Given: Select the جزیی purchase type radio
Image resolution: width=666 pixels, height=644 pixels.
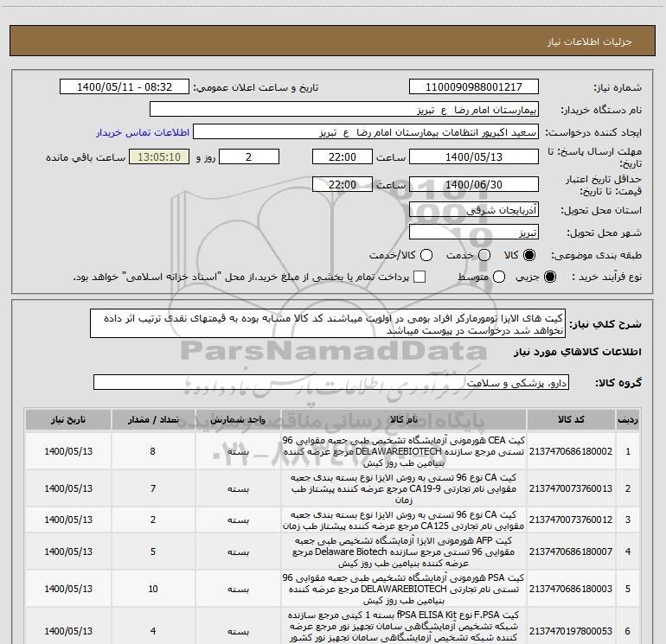Looking at the screenshot, I should pyautogui.click(x=549, y=277).
